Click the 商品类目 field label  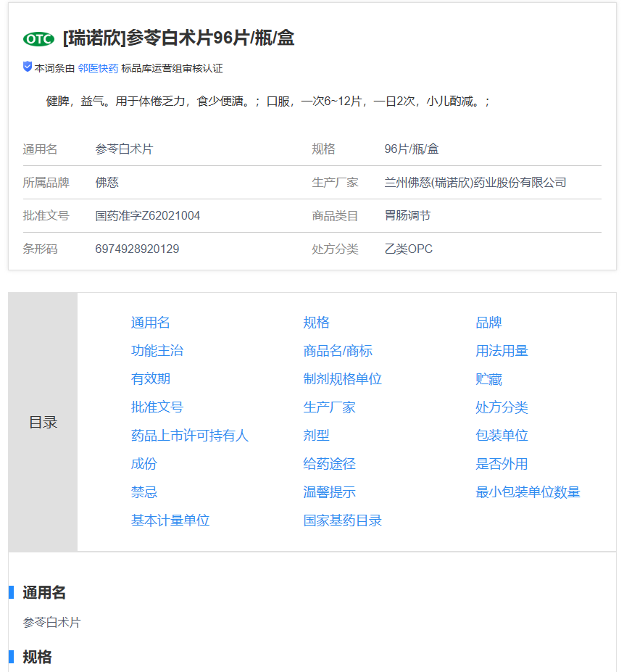(x=335, y=215)
